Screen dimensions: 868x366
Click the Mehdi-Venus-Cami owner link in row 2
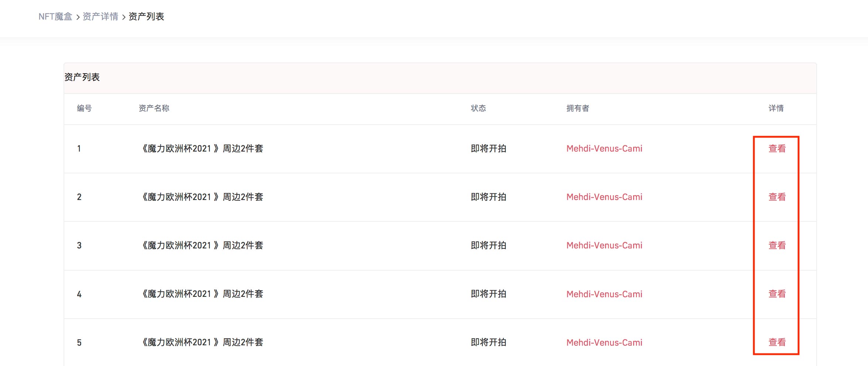point(604,197)
